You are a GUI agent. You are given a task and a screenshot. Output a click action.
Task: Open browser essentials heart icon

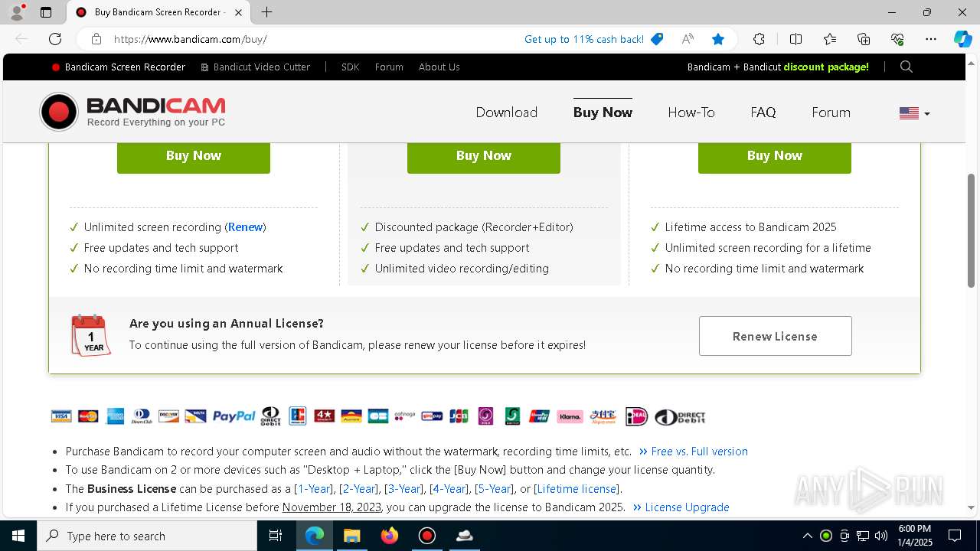tap(897, 39)
